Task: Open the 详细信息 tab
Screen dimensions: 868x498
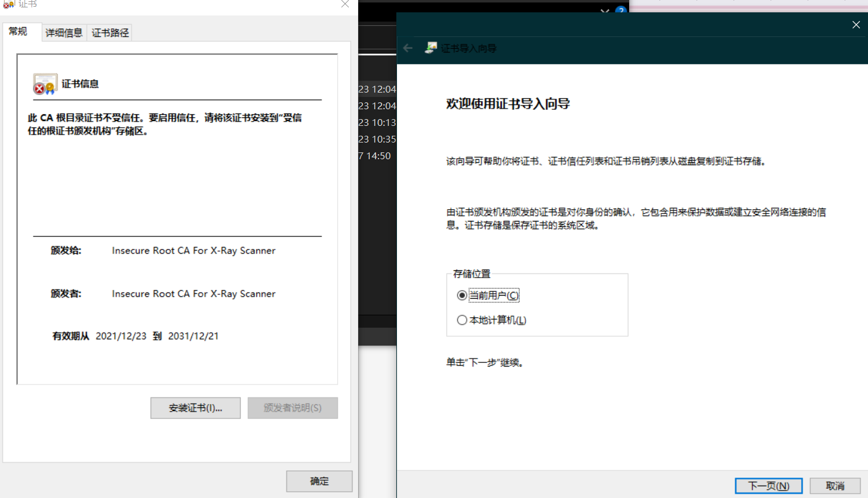Action: pos(64,33)
